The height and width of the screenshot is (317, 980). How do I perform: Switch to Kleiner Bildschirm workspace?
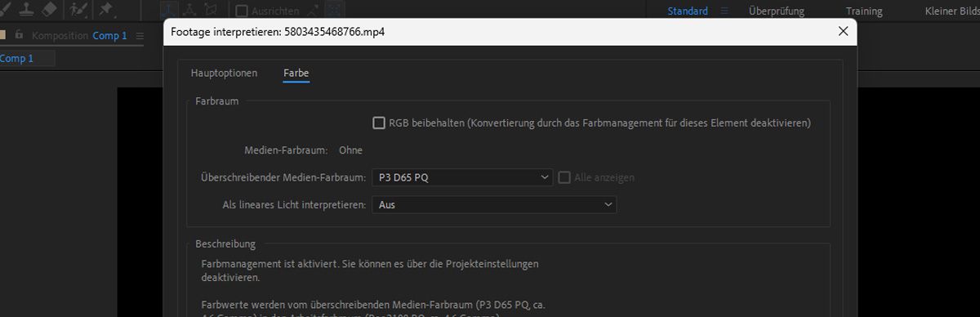coord(952,11)
